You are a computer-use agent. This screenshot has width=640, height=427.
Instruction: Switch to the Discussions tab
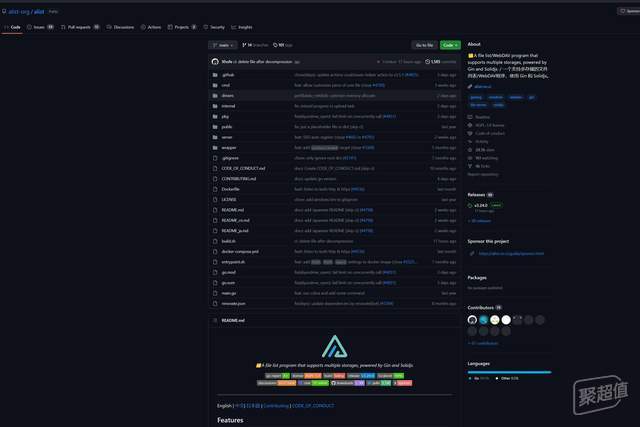coord(120,27)
